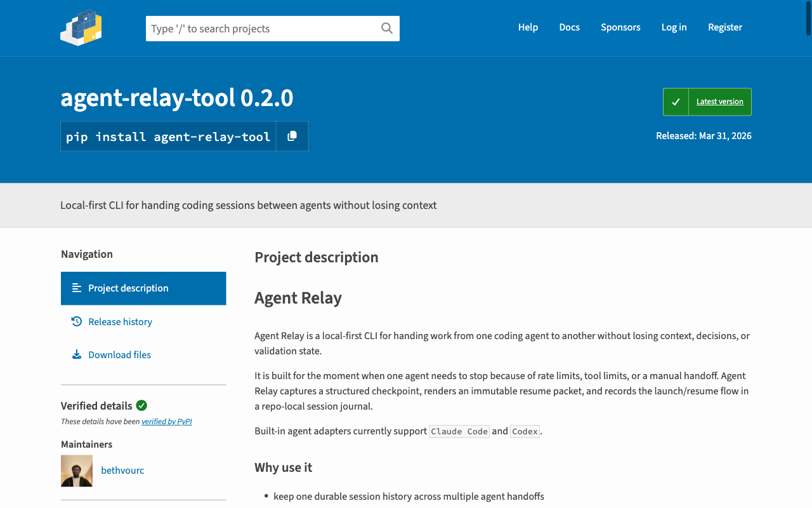Viewport: 812px width, 508px height.
Task: Click the checkmark icon beside Latest version
Action: (x=676, y=102)
